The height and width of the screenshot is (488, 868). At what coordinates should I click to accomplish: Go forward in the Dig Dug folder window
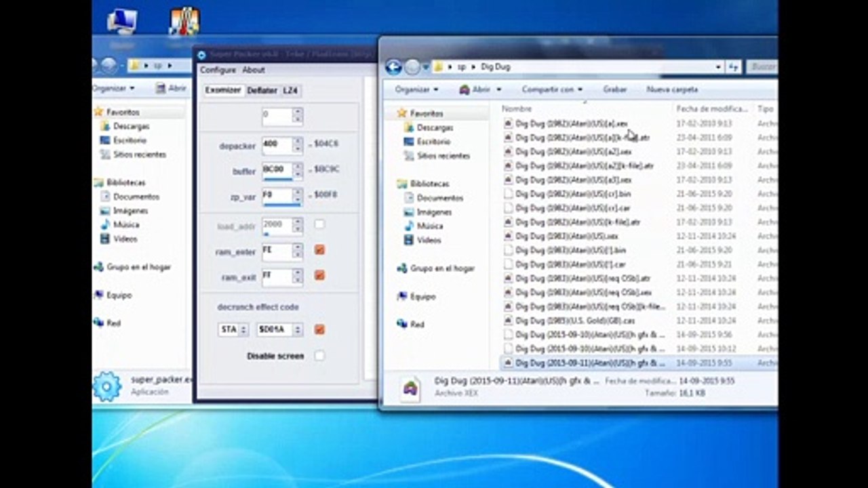412,66
